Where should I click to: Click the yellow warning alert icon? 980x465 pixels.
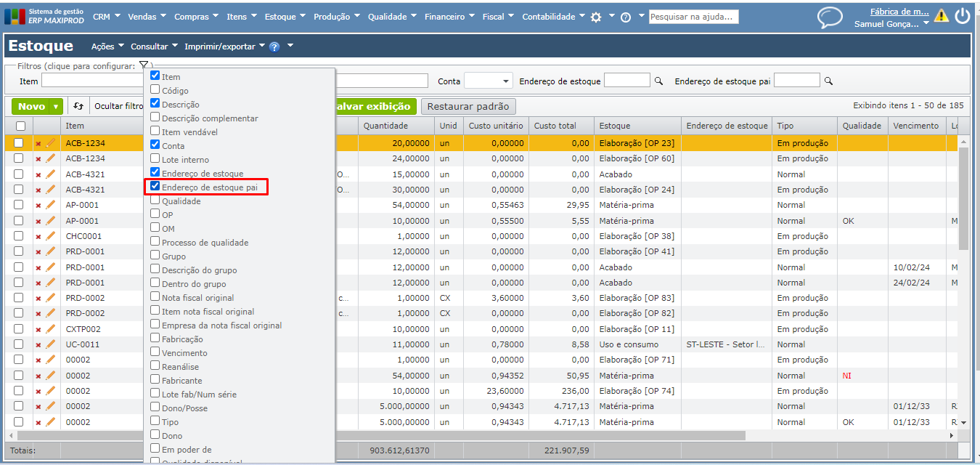click(942, 16)
